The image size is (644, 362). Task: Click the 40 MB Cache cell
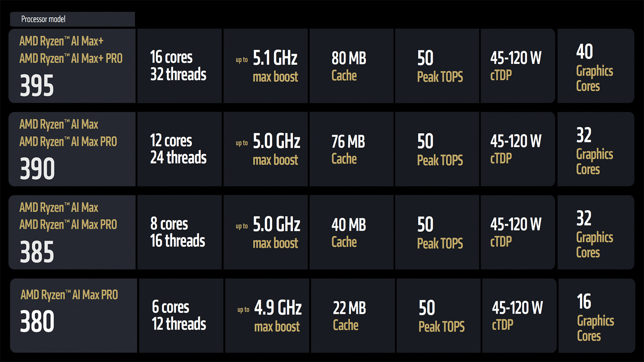(x=351, y=232)
